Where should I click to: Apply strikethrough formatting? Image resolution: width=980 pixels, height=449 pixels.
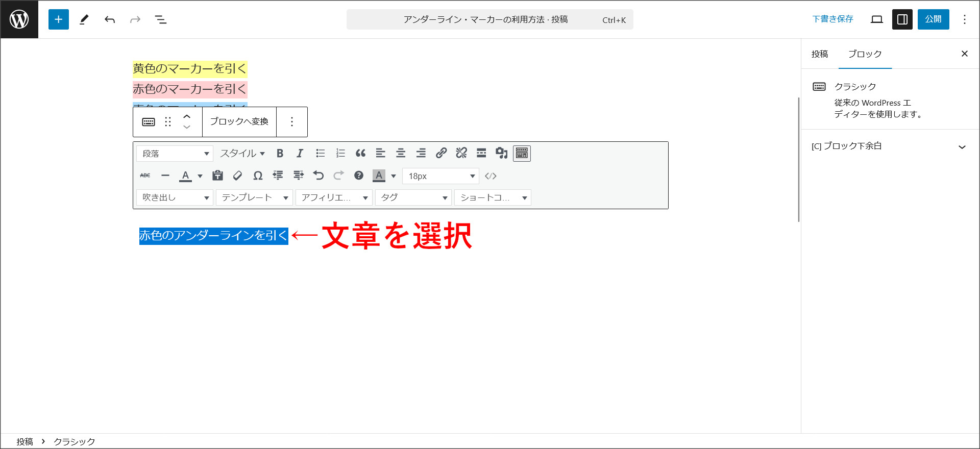click(145, 176)
